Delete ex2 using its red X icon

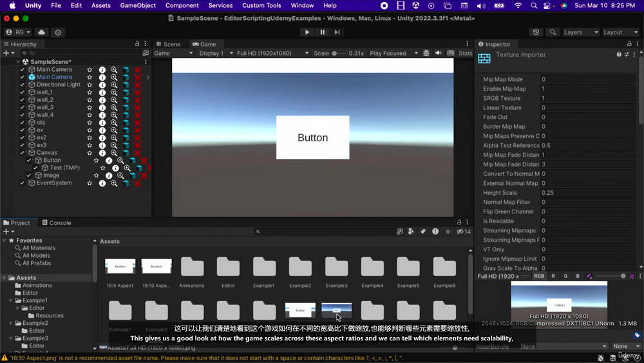click(x=138, y=138)
